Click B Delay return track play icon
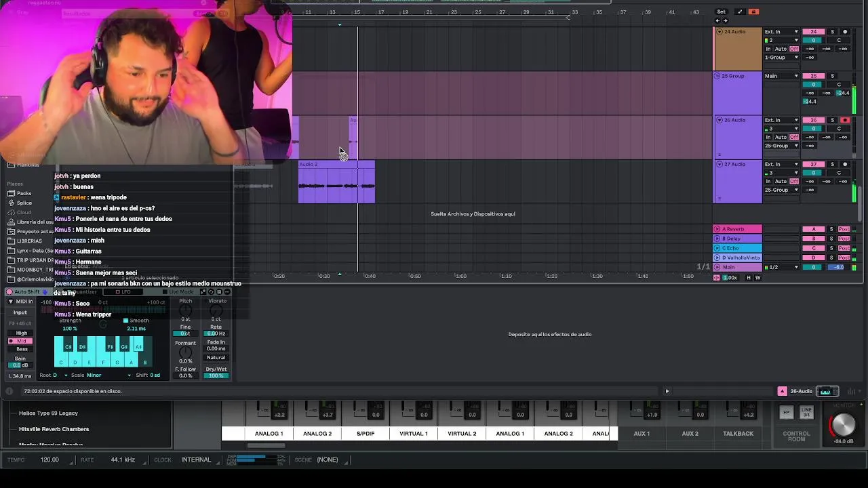Viewport: 868px width, 488px height. 717,239
